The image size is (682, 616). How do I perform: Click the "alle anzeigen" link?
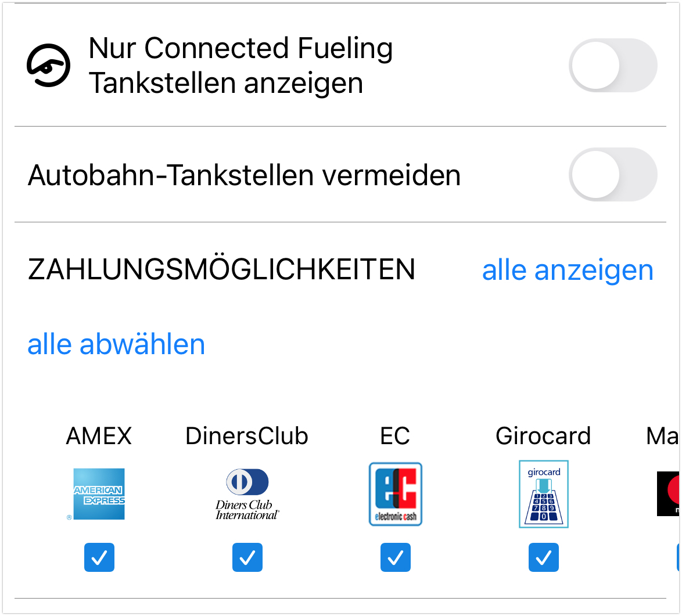(568, 270)
